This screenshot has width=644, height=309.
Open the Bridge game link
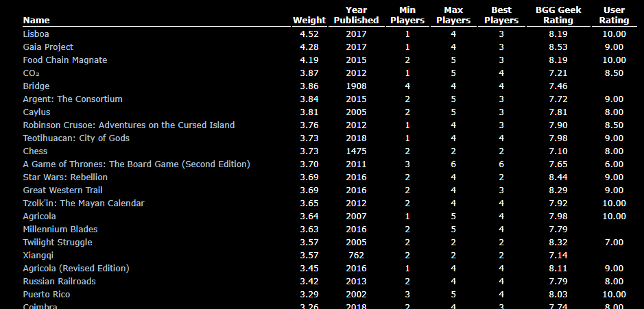(x=36, y=86)
